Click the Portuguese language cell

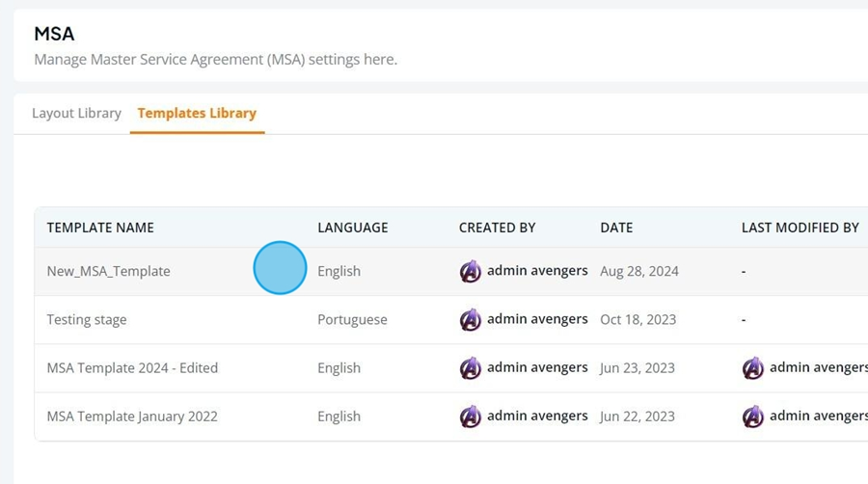(x=352, y=320)
